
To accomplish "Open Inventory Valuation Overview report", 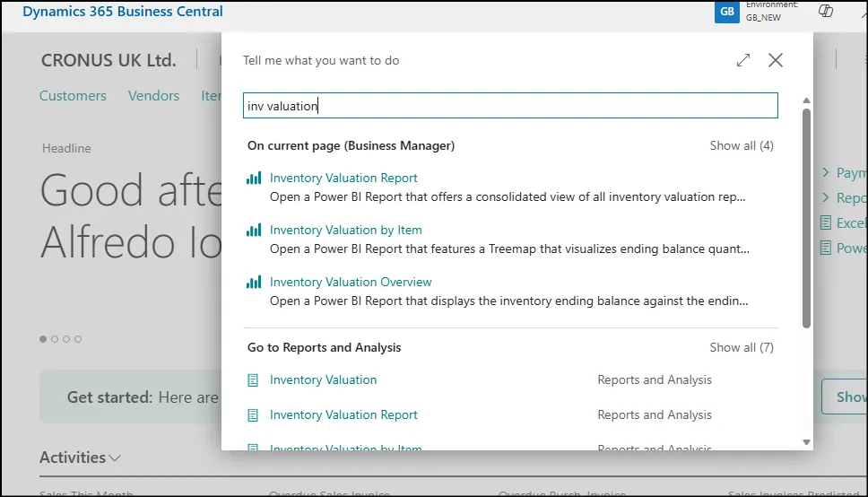I will point(351,282).
